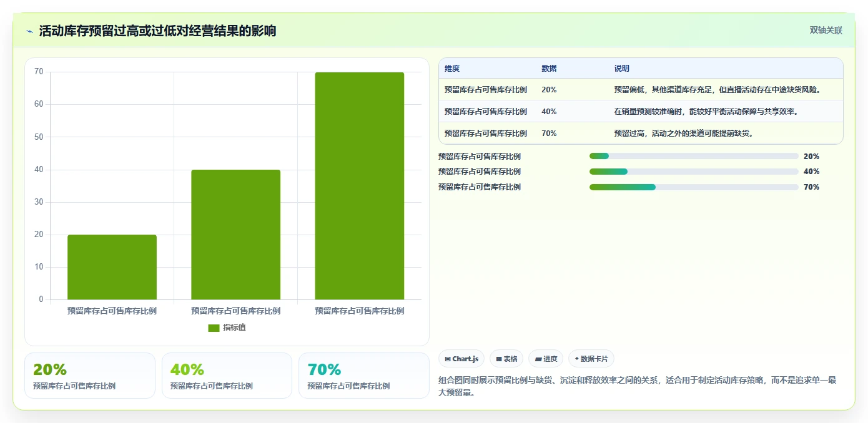
Task: Click the 70% cell in the table
Action: click(549, 134)
